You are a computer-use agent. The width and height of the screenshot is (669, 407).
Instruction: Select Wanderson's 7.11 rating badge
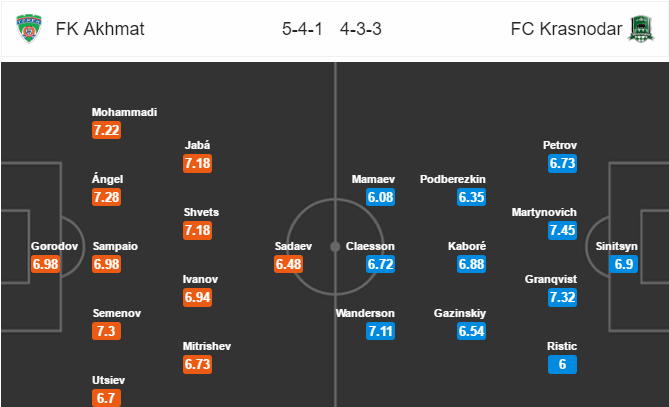coord(379,330)
